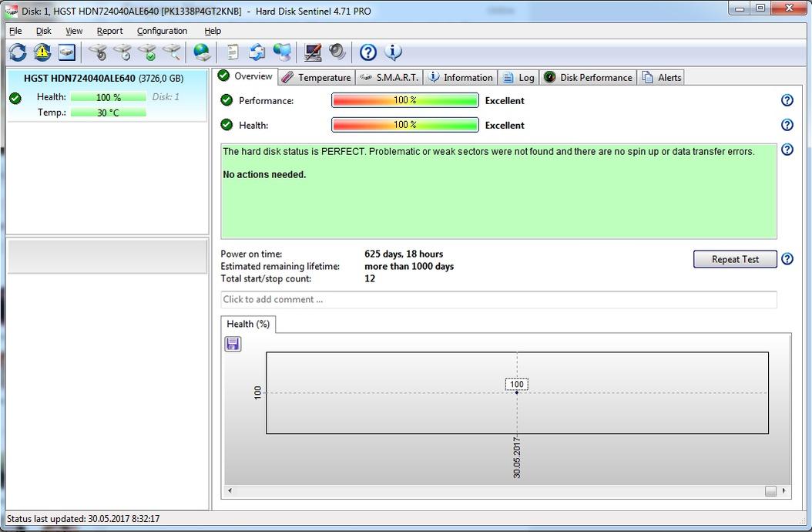Click the 'Click to add comment' field
Viewport: 812px width, 532px height.
coord(498,299)
